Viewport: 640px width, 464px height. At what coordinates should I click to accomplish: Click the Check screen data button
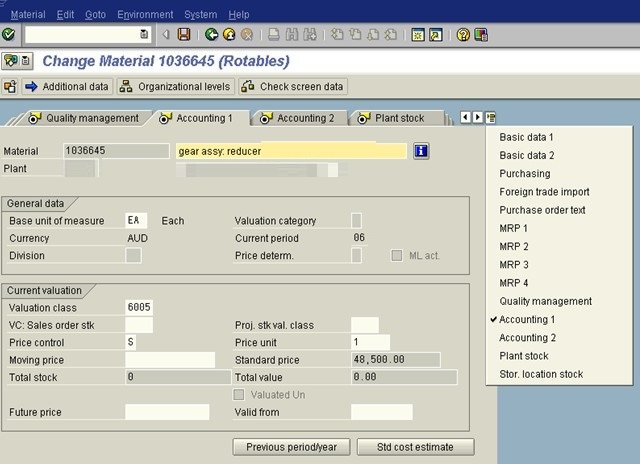[293, 87]
